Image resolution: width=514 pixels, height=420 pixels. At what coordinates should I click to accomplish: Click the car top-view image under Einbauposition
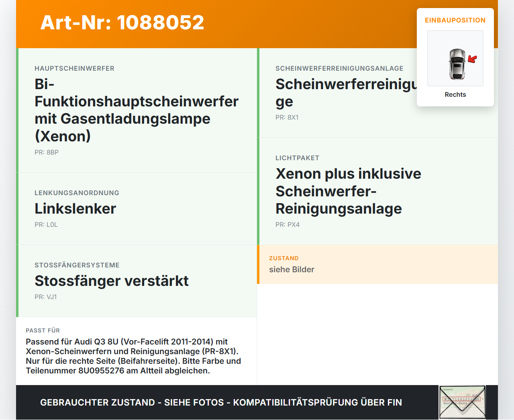pos(455,58)
